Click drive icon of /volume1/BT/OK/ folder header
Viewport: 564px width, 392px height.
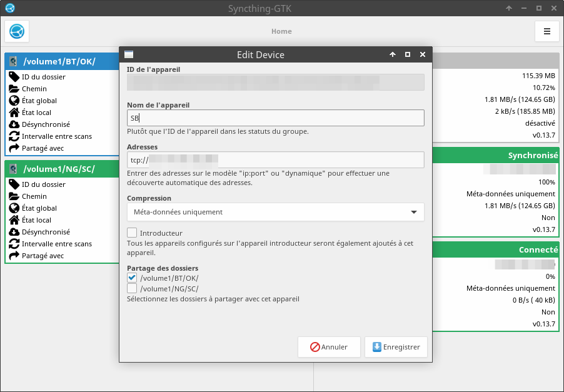(x=13, y=61)
